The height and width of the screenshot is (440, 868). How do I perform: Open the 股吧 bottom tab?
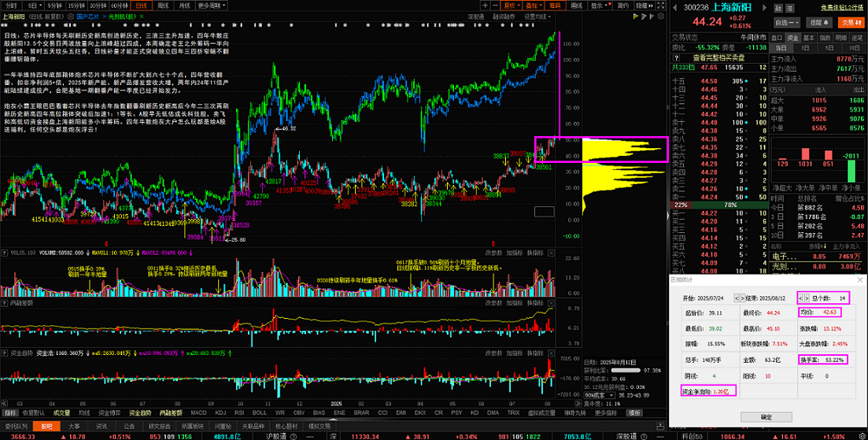(x=46, y=426)
